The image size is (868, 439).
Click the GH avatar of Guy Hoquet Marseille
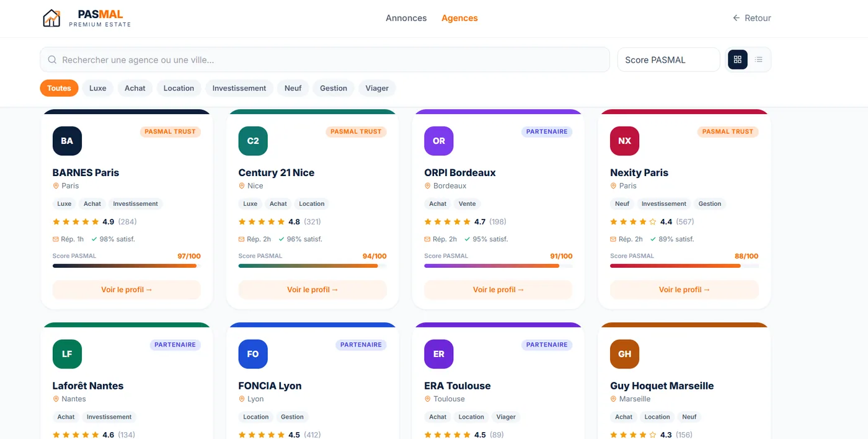(625, 354)
